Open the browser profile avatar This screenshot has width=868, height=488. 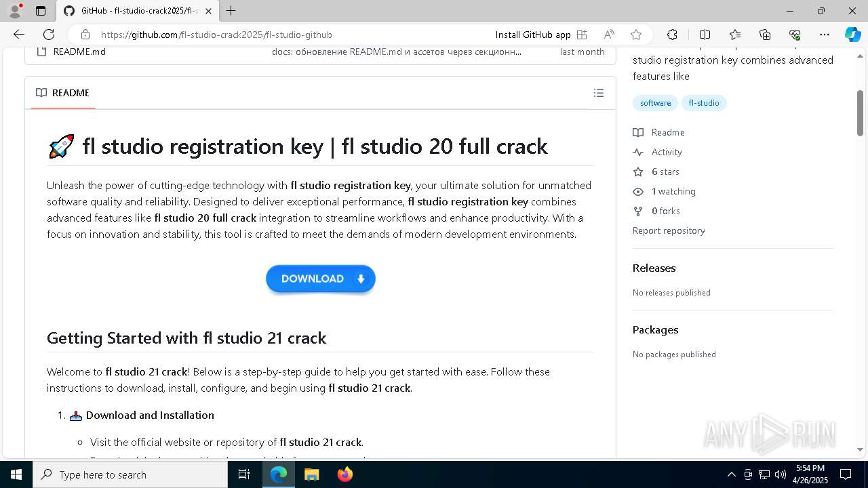point(15,11)
